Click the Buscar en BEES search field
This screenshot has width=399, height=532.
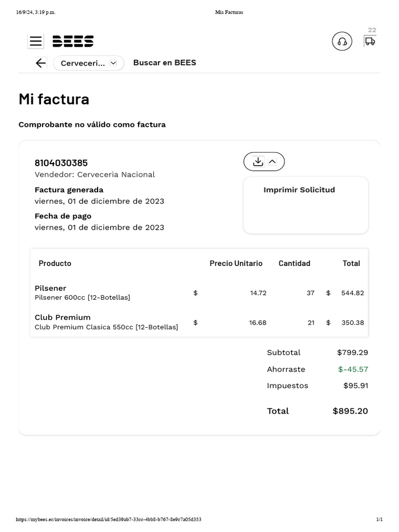(x=165, y=63)
